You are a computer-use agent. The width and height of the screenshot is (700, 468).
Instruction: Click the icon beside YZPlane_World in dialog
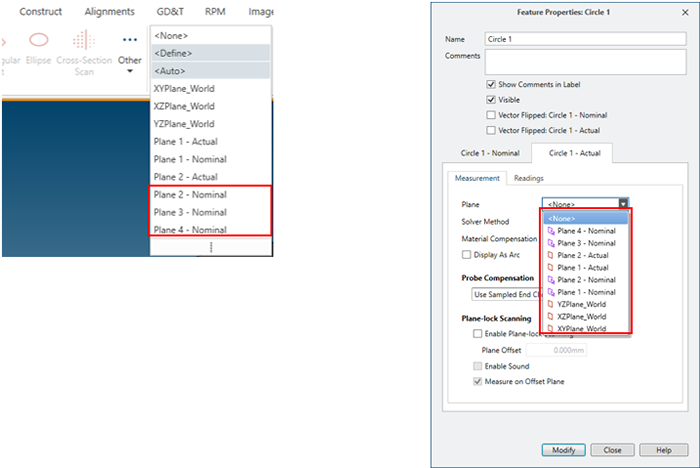550,304
